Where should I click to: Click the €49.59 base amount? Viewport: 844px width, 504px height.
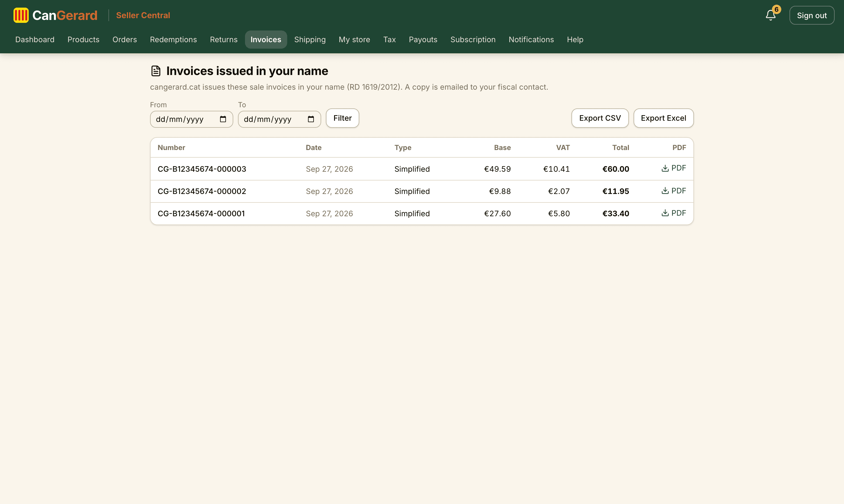pyautogui.click(x=497, y=169)
